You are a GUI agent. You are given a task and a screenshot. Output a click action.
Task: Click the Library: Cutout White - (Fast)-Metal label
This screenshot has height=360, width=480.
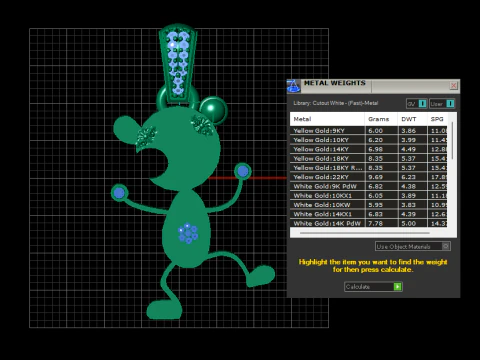click(336, 103)
